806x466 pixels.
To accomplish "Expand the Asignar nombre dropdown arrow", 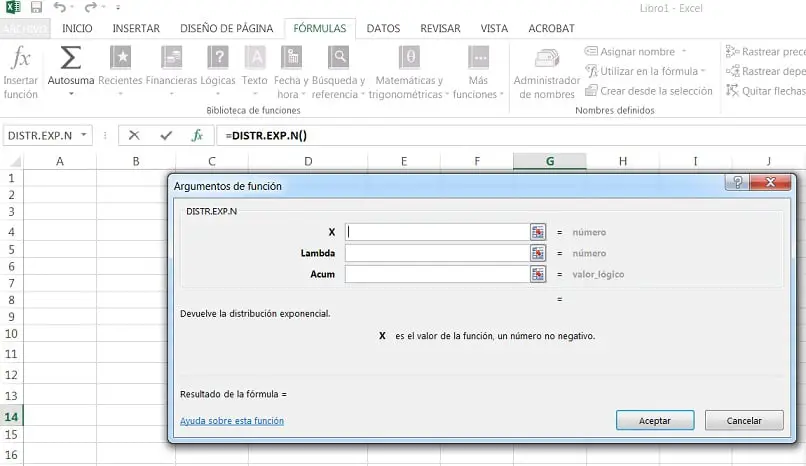I will [684, 51].
